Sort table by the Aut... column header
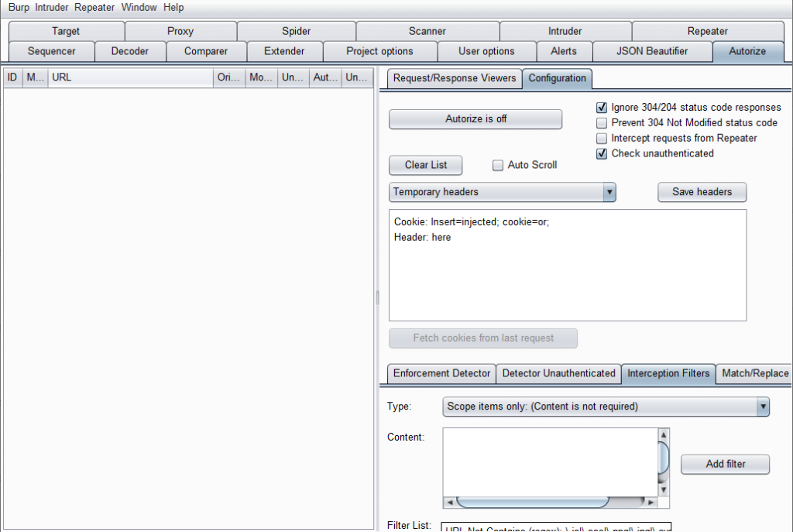Screen dimensions: 793x532 (325, 78)
